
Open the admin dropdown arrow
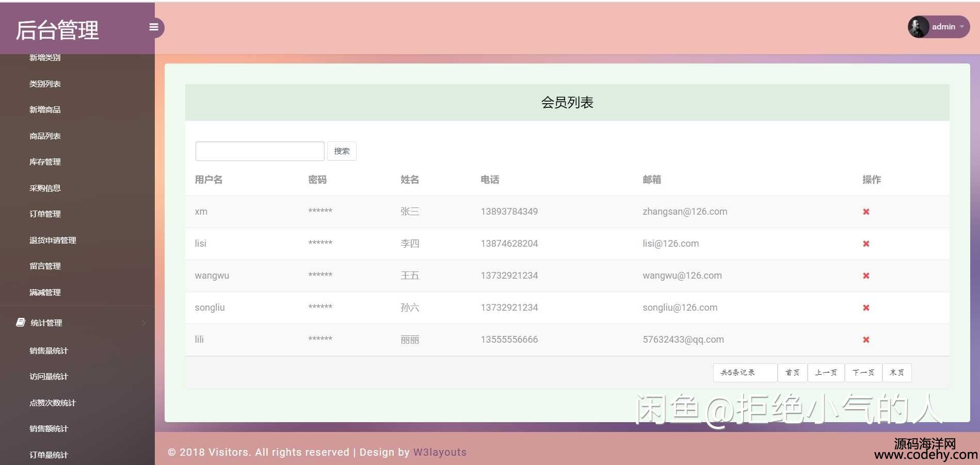coord(962,27)
